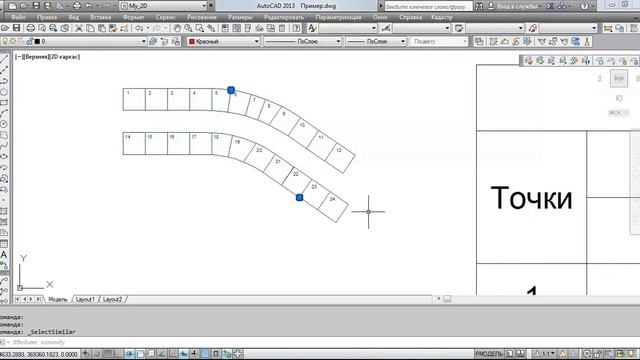Toggle Polar tracking in status bar
This screenshot has width=640, height=360.
tap(129, 354)
